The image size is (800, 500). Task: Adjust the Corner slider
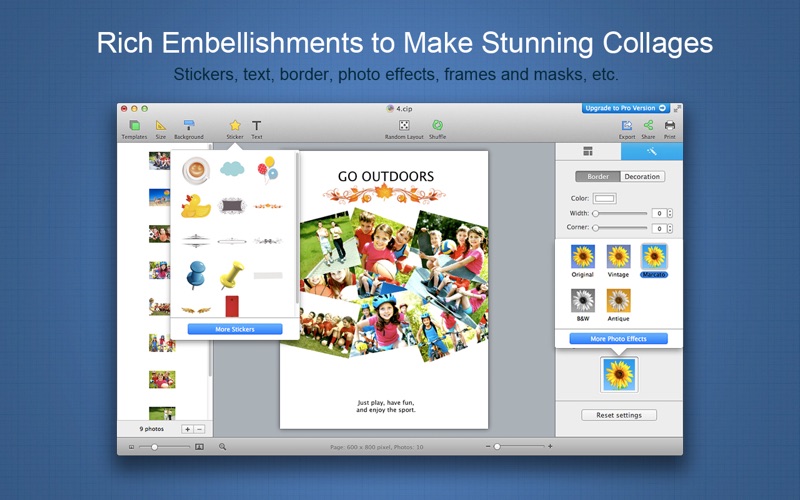click(621, 228)
